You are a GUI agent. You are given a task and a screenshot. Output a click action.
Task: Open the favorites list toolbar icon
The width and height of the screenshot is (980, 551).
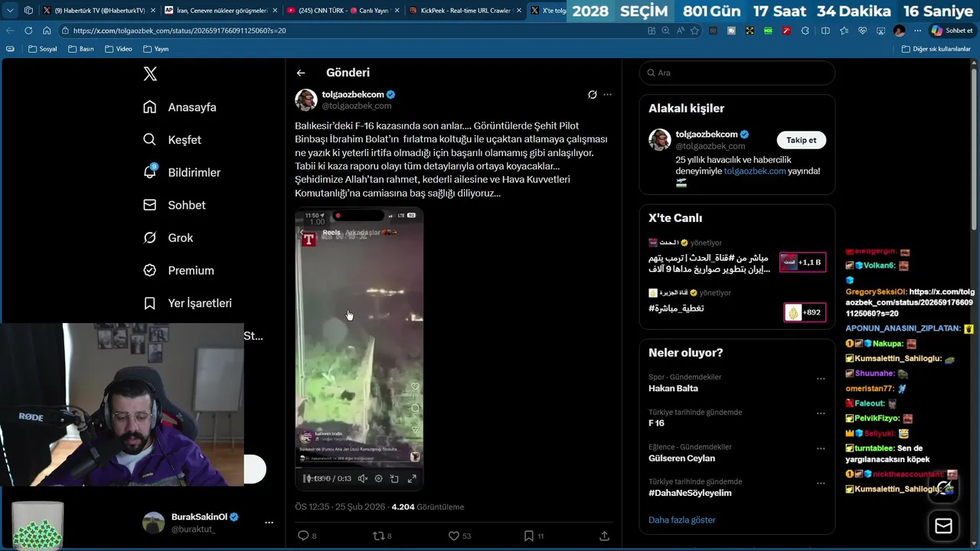[844, 31]
